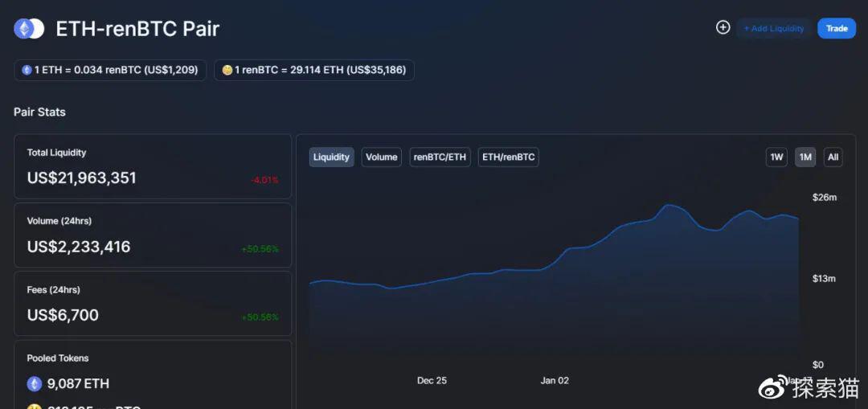The image size is (868, 409).
Task: Click the ETH-renBTC pair token logo
Action: pyautogui.click(x=29, y=29)
